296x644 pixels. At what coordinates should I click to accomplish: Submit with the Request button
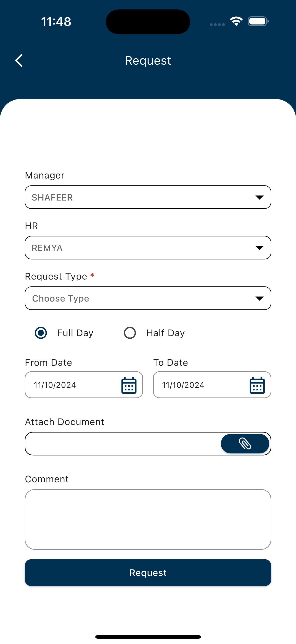coord(148,573)
